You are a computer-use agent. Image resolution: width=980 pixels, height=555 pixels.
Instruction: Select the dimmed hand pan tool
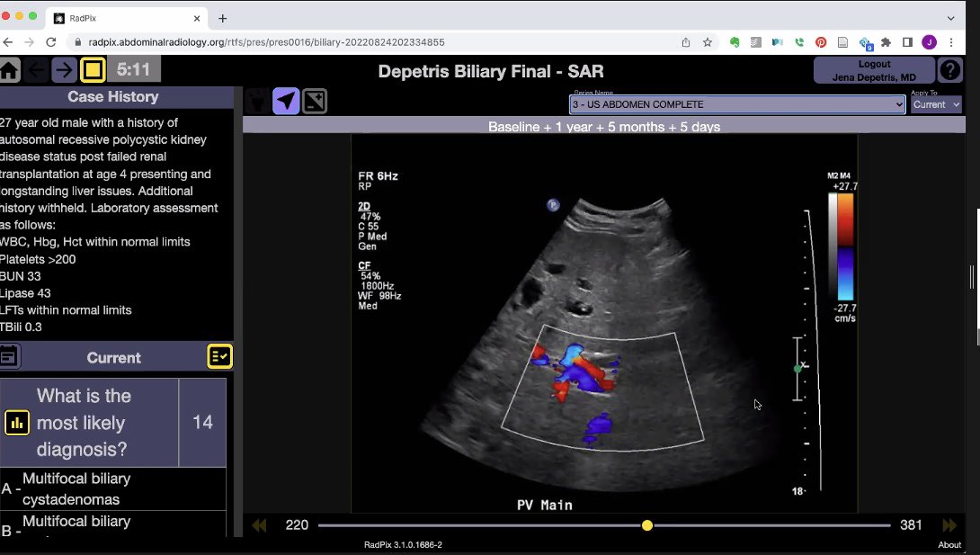click(257, 102)
